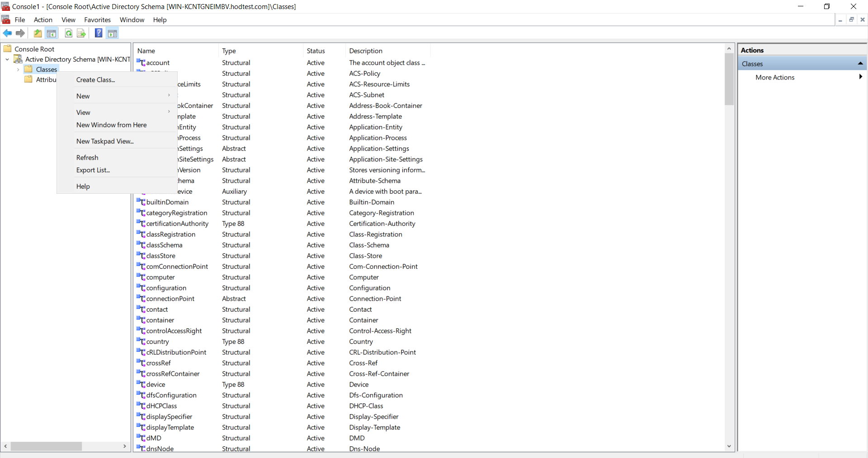The width and height of the screenshot is (868, 458).
Task: Select the computer class icon in list
Action: pos(141,277)
